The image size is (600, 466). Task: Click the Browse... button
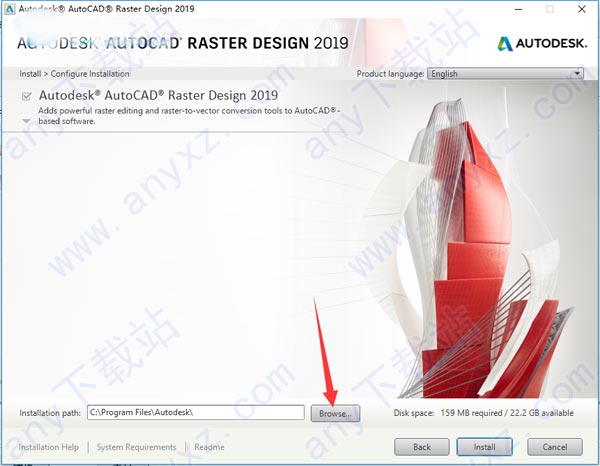point(335,414)
